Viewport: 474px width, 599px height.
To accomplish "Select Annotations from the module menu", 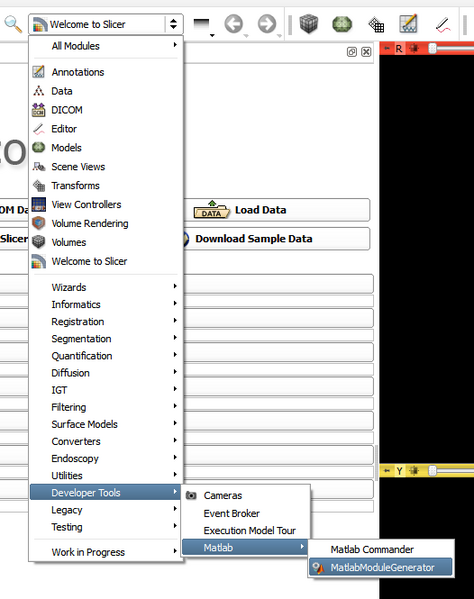I will (106, 72).
